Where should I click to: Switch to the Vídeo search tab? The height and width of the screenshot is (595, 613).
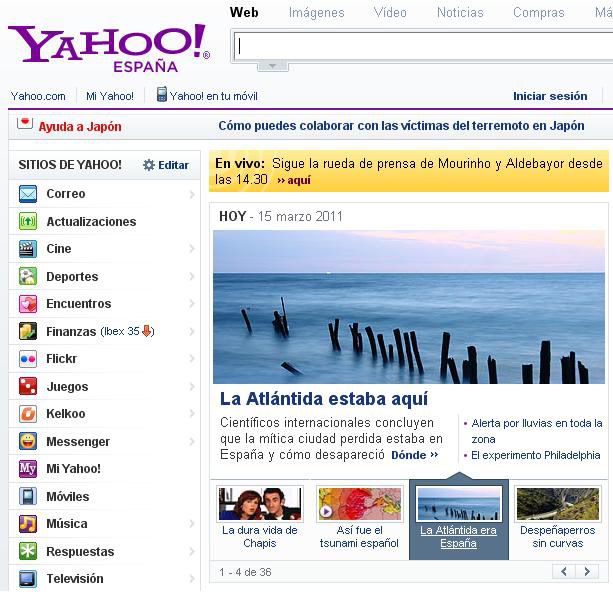click(390, 13)
